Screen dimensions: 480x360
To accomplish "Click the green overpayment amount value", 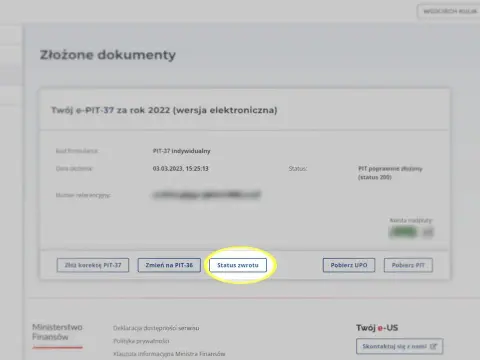I will pos(403,232).
